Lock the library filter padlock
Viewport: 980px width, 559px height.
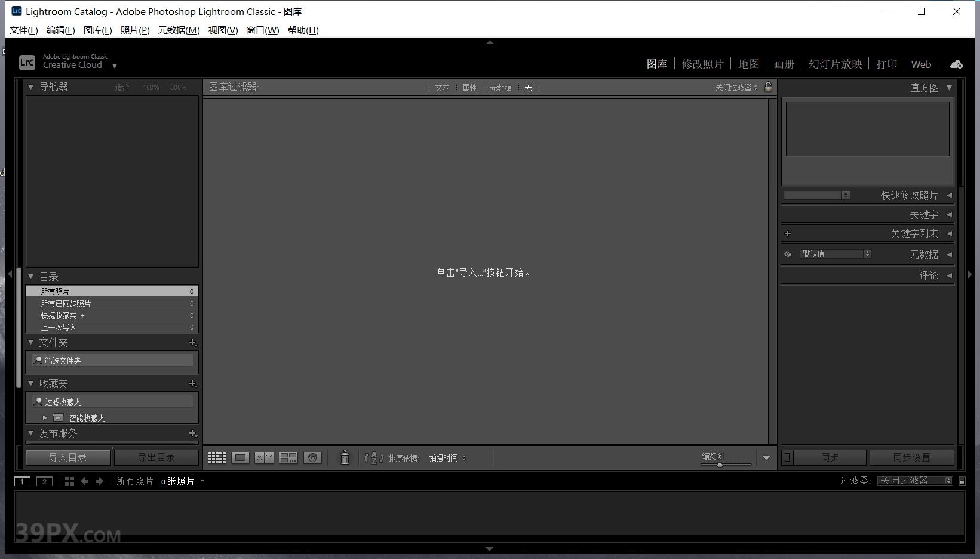tap(769, 87)
